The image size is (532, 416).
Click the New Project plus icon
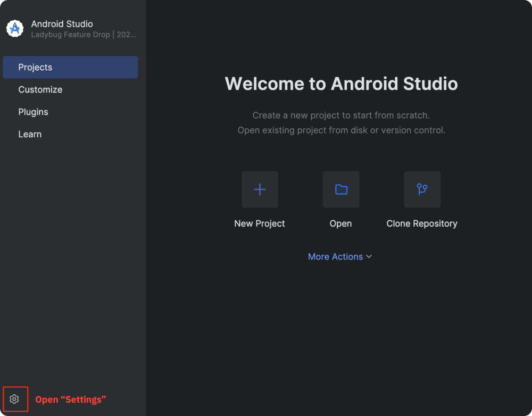(x=260, y=189)
